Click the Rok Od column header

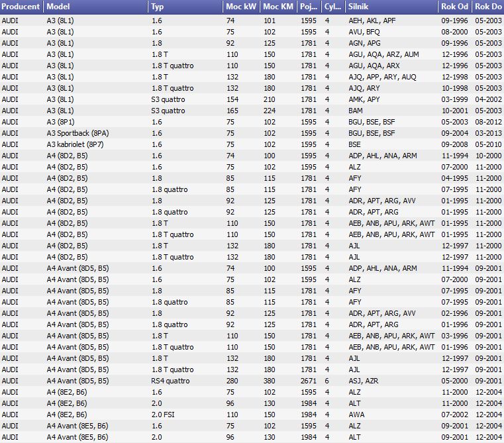(x=454, y=7)
